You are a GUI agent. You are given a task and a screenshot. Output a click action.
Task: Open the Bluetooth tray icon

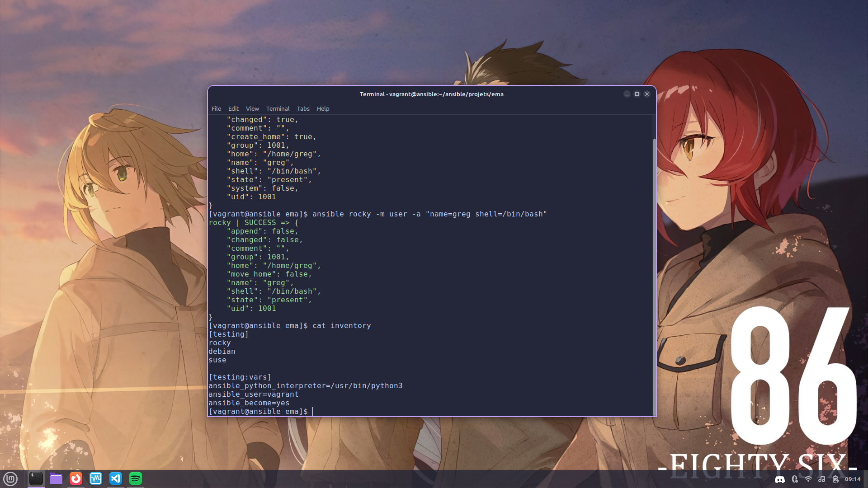point(794,479)
